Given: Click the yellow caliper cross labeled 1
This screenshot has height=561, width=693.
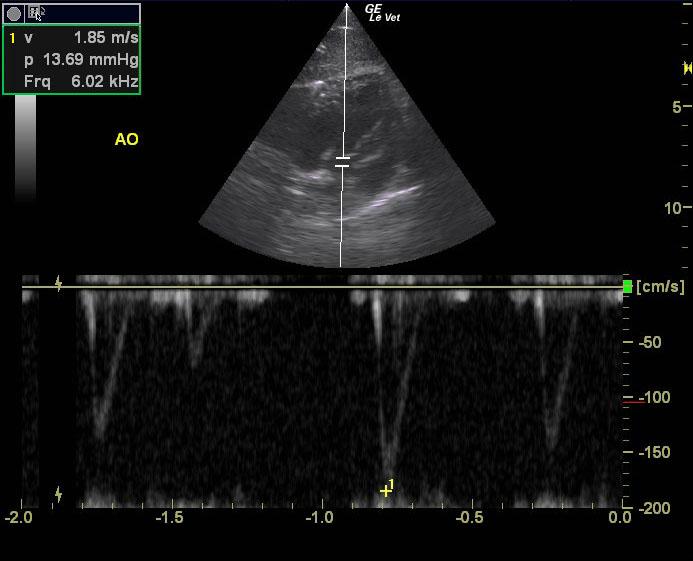Looking at the screenshot, I should coord(385,491).
